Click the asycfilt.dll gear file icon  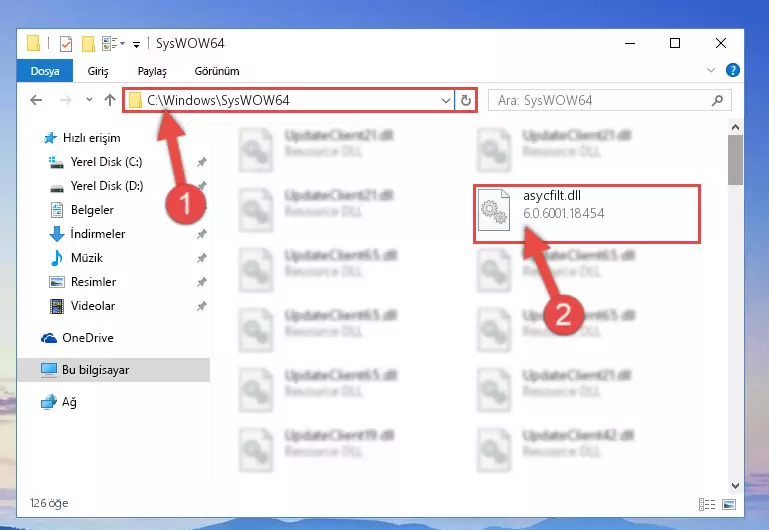point(494,210)
